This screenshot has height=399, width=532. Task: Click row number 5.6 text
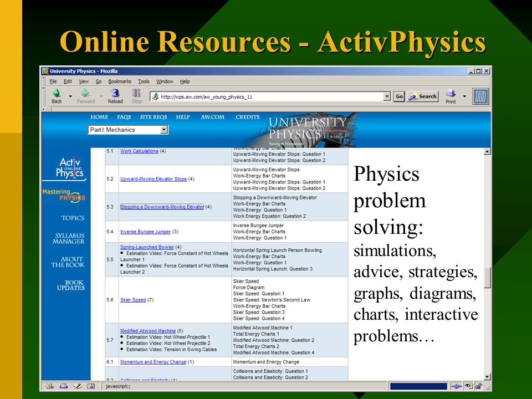110,300
